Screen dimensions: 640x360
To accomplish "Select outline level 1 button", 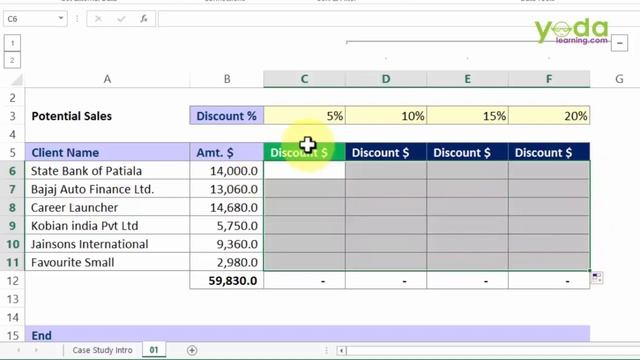I will [12, 43].
